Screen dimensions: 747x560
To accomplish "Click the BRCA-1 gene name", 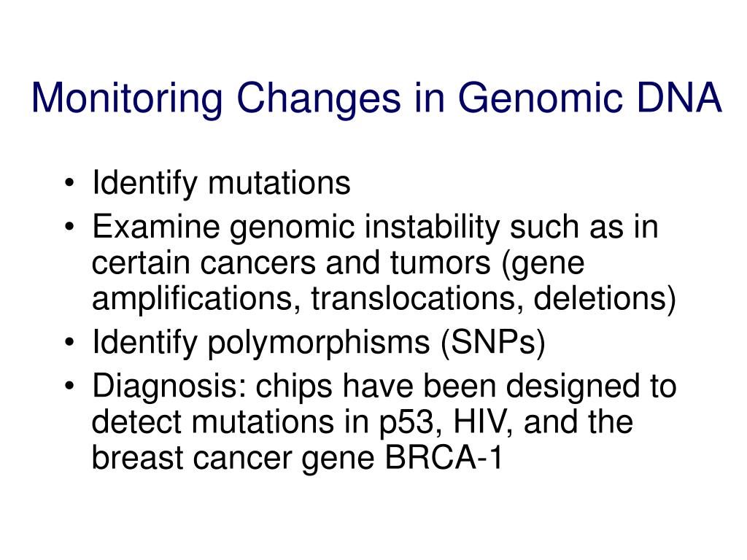I will pos(444,458).
